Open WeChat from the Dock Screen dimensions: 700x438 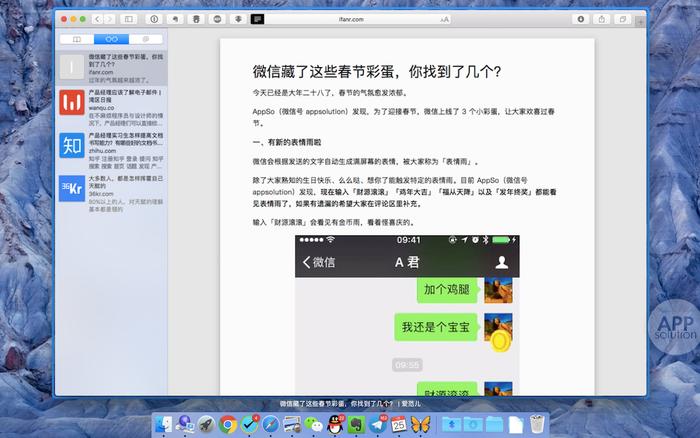(313, 425)
